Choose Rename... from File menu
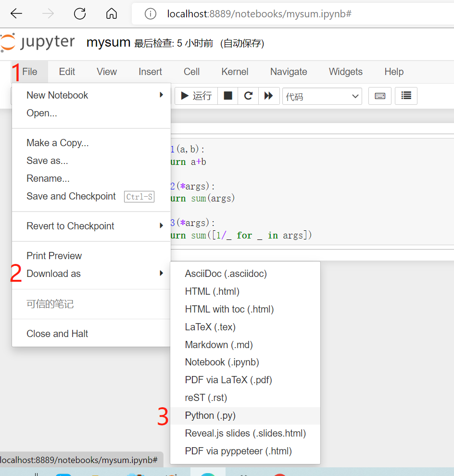Screen dimensions: 454x476 [x=91, y=178]
